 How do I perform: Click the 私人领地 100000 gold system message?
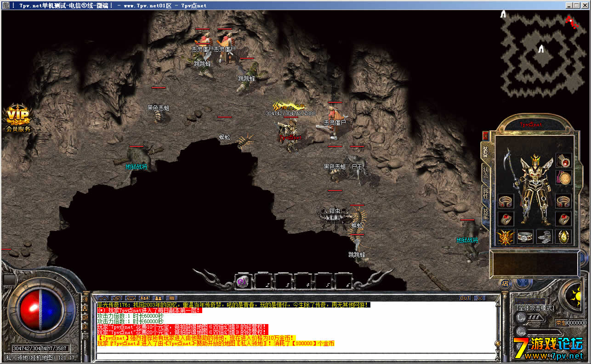tap(216, 344)
